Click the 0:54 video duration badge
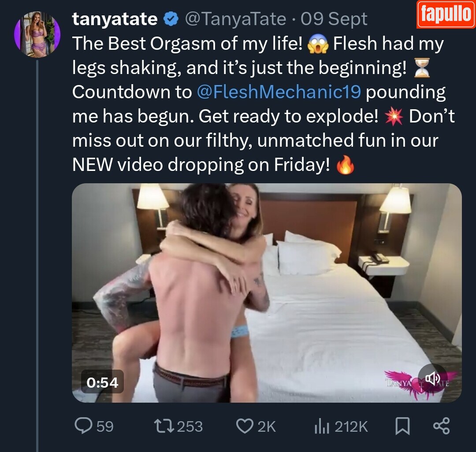The width and height of the screenshot is (476, 452). pos(102,382)
